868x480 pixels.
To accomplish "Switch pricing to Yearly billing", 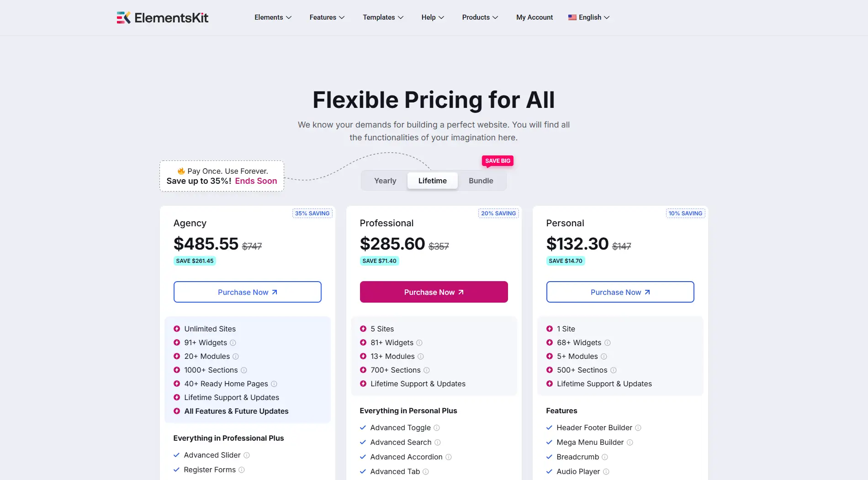I will point(385,181).
